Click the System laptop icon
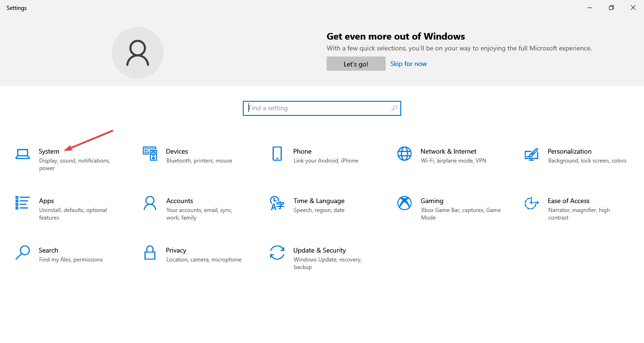Viewport: 644px width, 343px height. pyautogui.click(x=22, y=154)
